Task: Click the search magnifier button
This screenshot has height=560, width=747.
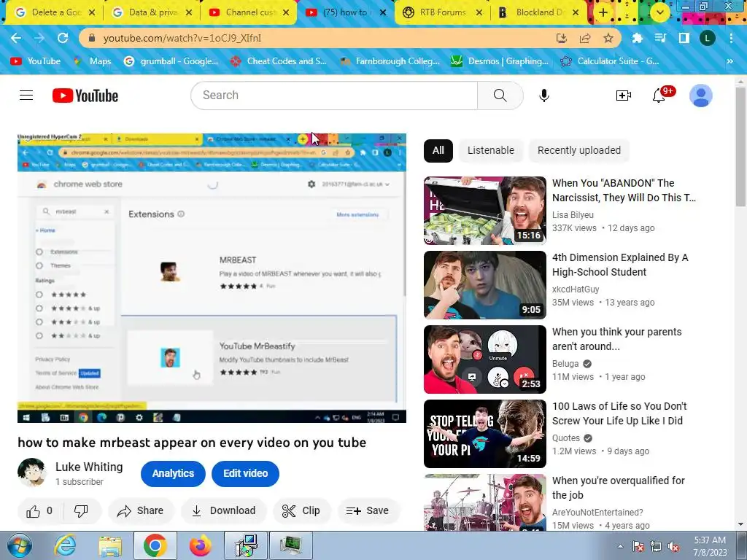Action: click(500, 96)
